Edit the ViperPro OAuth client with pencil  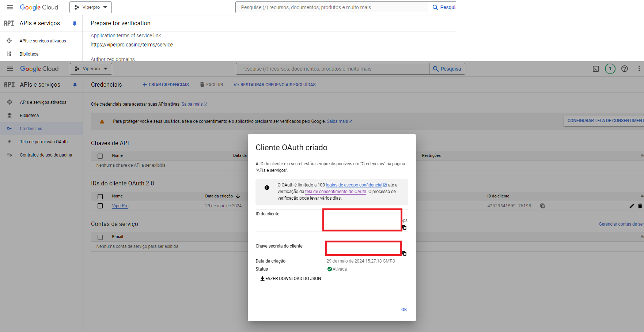tap(632, 206)
